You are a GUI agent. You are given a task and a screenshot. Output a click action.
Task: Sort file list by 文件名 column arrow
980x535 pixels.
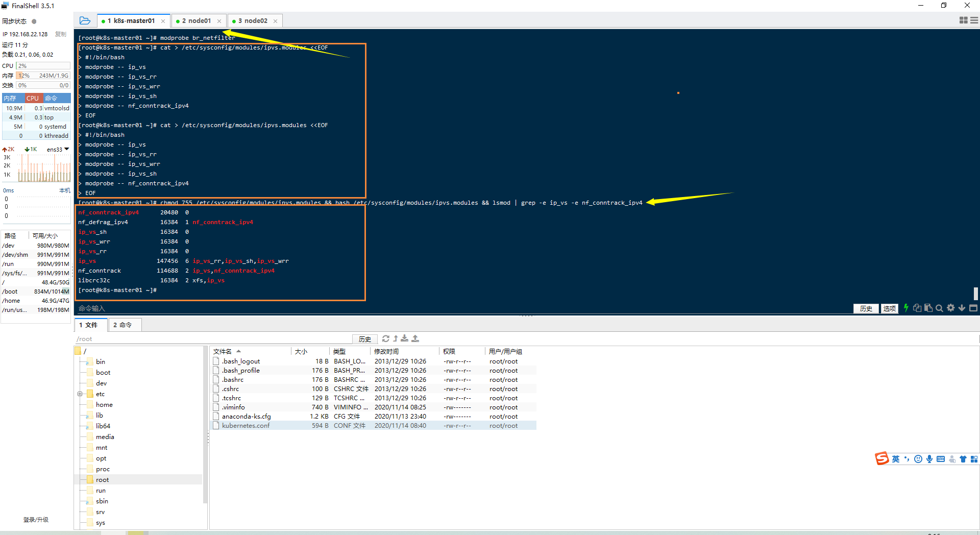[x=238, y=351]
